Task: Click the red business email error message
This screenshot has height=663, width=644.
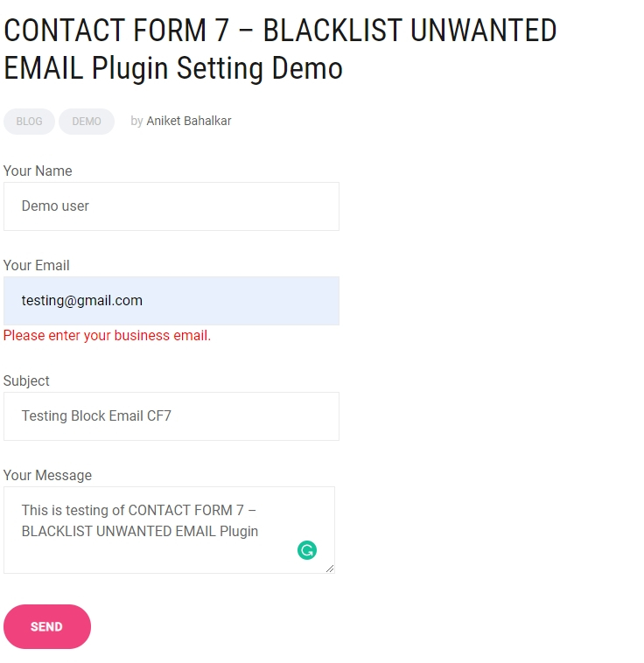Action: click(107, 336)
